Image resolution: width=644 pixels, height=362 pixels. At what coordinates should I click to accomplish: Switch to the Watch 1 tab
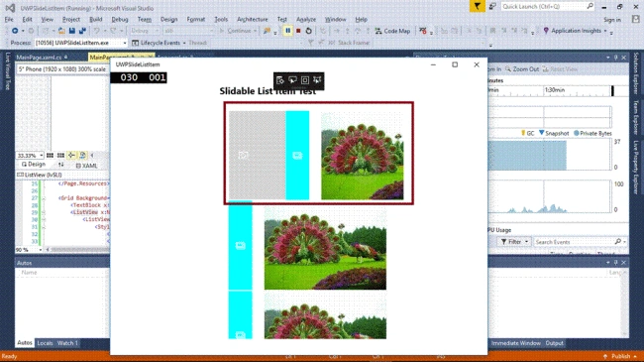67,343
